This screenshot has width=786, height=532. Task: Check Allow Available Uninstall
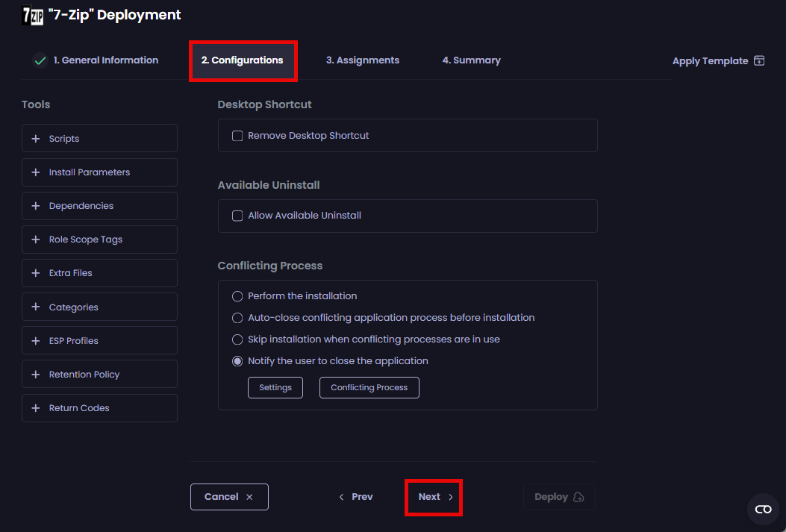coord(237,216)
